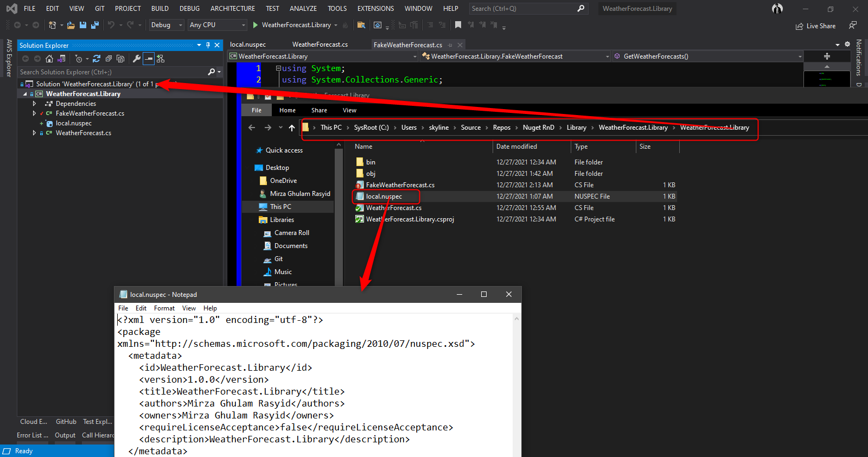This screenshot has width=868, height=457.
Task: Open the account profile avatar
Action: (777, 9)
